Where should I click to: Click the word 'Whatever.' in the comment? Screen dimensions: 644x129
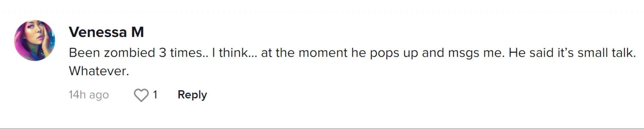pyautogui.click(x=99, y=71)
